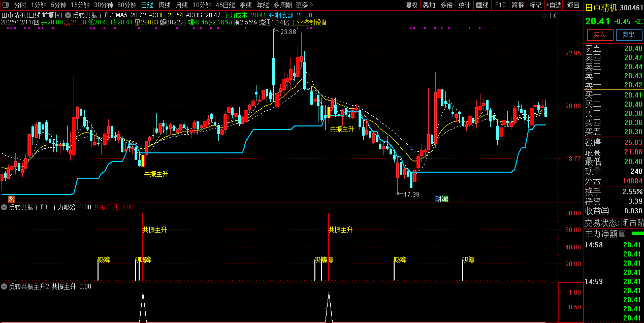Open the 多周期 view
This screenshot has width=644, height=323.
282,5
